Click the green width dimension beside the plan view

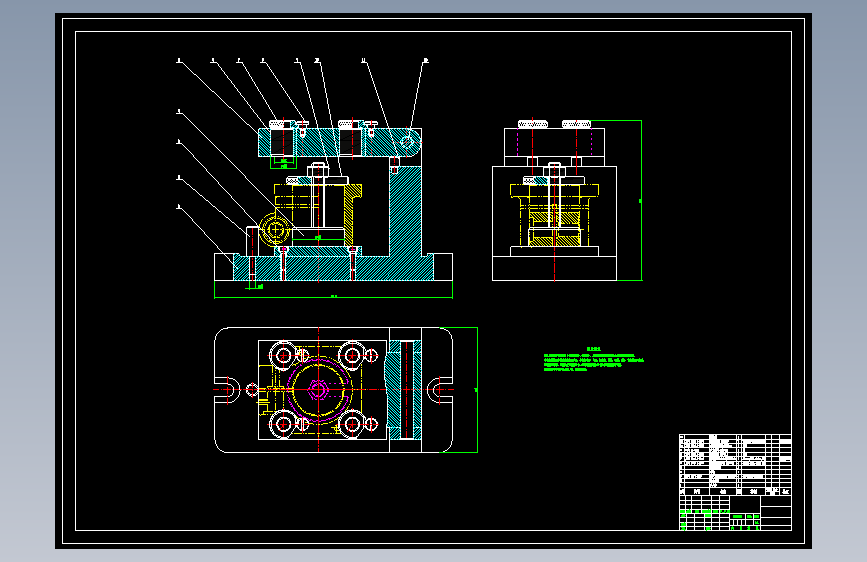point(476,390)
